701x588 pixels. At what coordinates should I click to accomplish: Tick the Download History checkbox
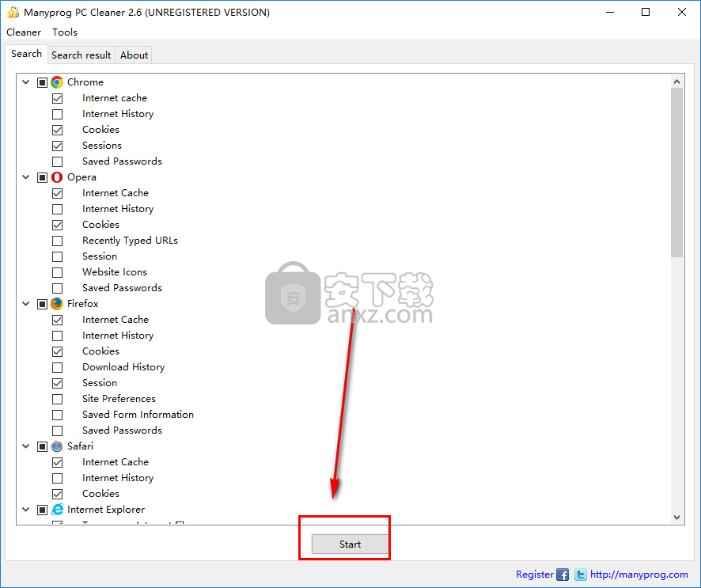[x=57, y=367]
